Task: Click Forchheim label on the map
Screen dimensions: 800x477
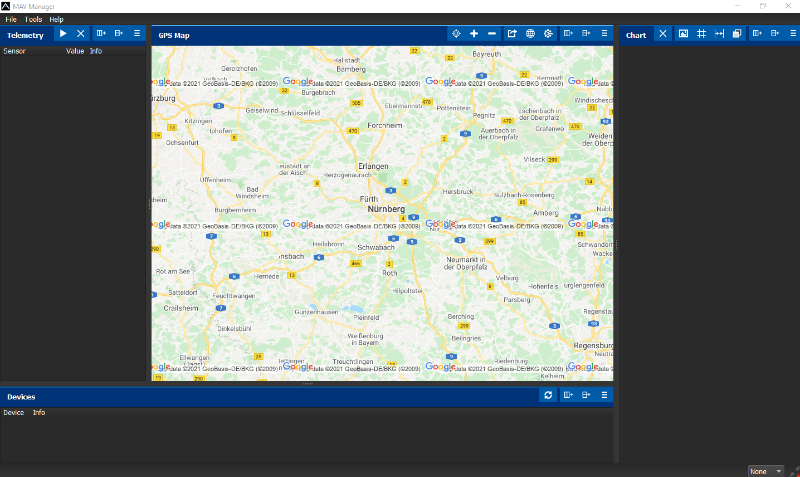Action: tap(385, 125)
